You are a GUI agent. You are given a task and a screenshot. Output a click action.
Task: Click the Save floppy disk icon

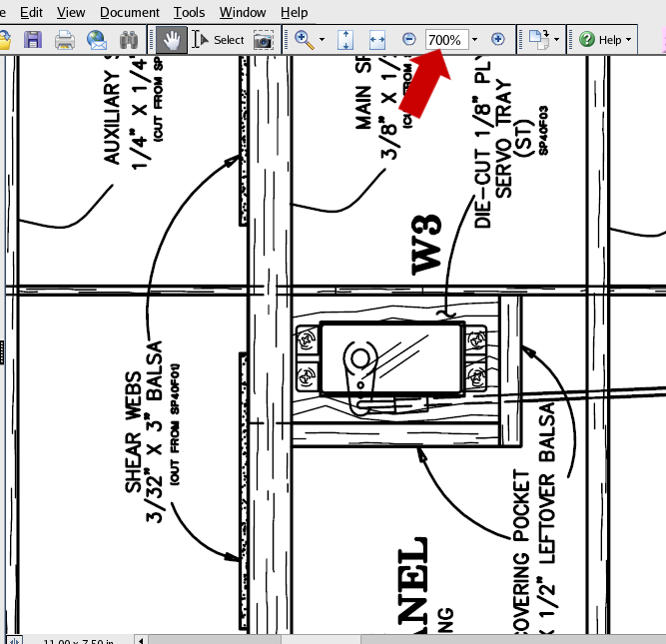pos(33,40)
